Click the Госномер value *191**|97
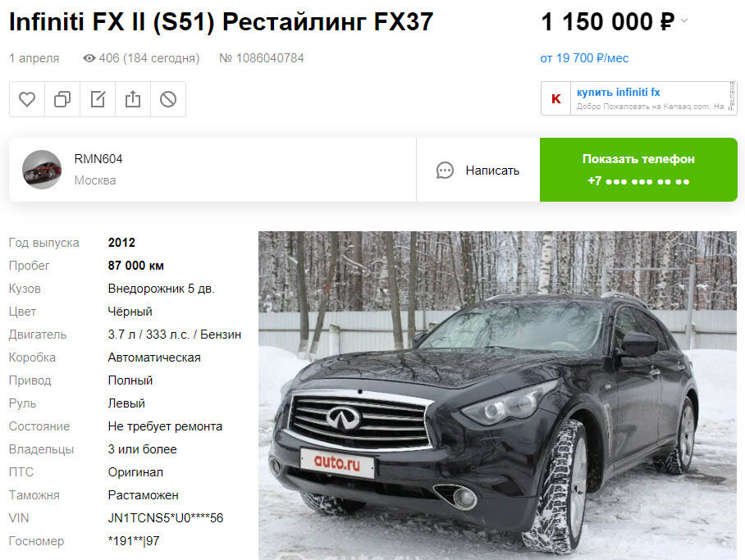Viewport: 745px width, 560px height. tap(134, 540)
